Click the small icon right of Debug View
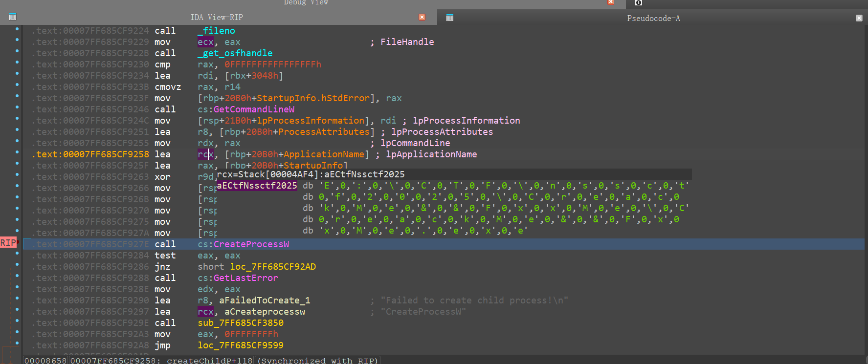 point(638,3)
